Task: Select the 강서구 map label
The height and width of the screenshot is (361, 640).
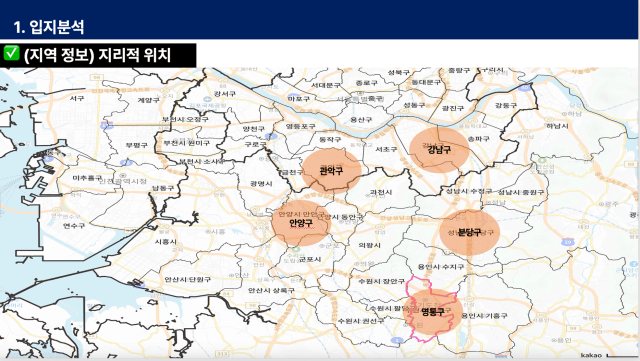Action: [225, 94]
